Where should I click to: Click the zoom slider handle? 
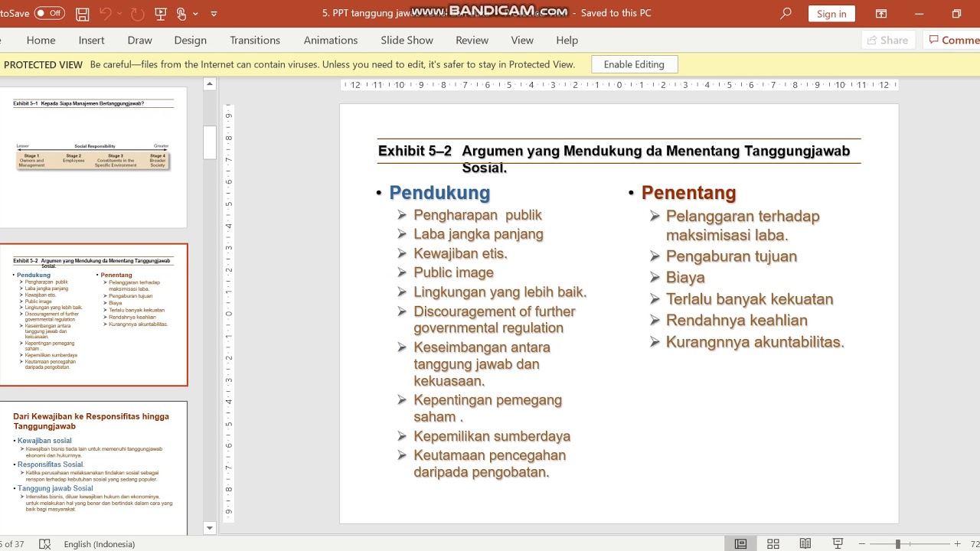(x=897, y=544)
